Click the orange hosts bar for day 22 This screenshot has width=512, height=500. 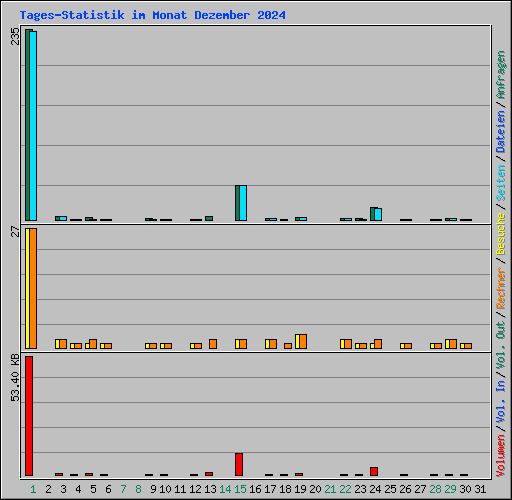pyautogui.click(x=348, y=344)
